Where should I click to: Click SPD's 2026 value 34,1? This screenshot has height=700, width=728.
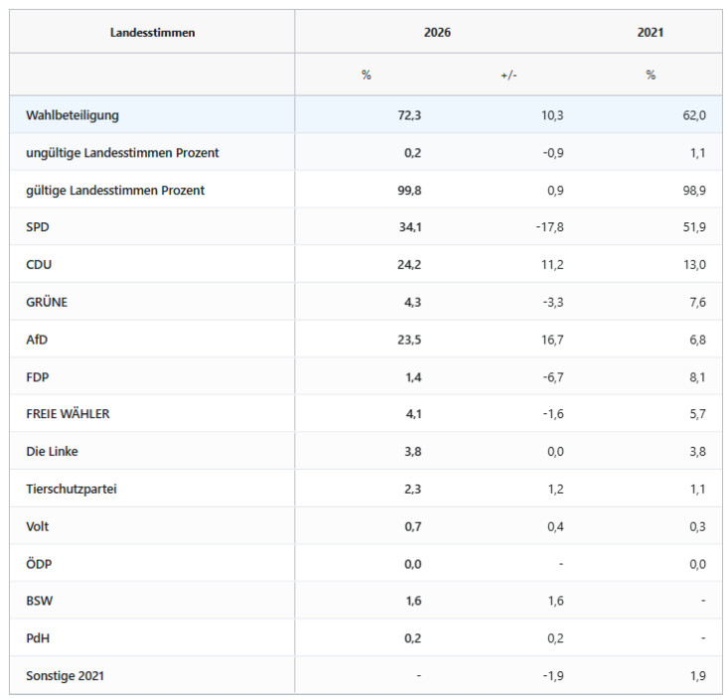click(x=408, y=227)
